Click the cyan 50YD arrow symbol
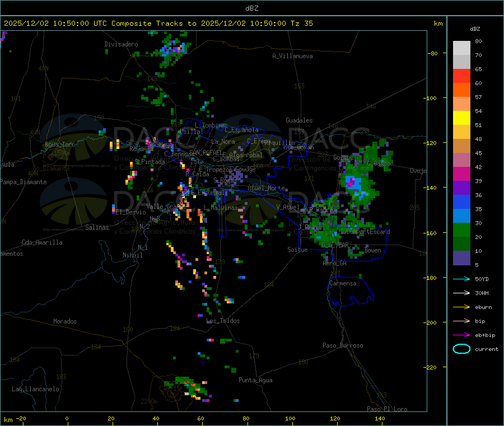504x426 pixels. [x=461, y=279]
